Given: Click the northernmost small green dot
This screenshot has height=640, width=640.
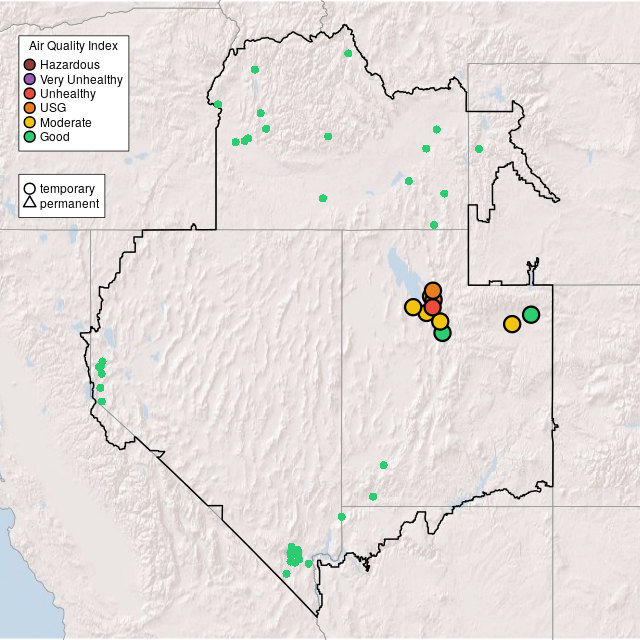Looking at the screenshot, I should point(348,53).
